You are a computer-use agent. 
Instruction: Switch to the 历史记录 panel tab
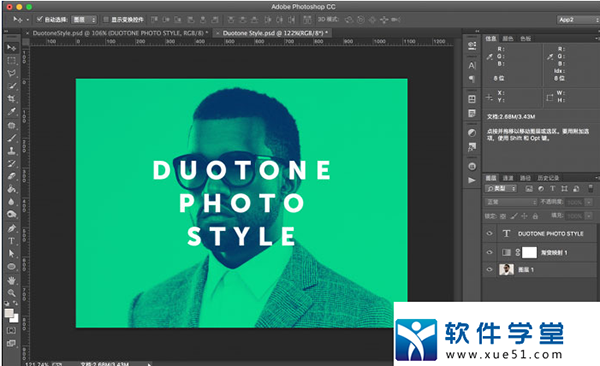[548, 178]
